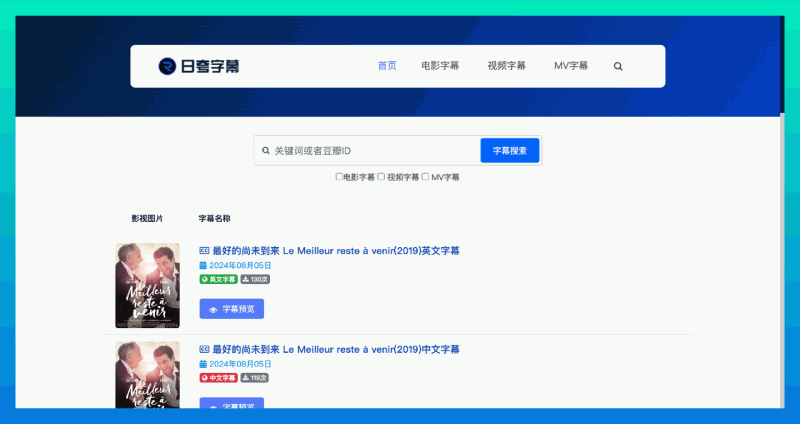Click calendar icon of the 英文字幕 entry
Screen dimensions: 800x424
203,265
